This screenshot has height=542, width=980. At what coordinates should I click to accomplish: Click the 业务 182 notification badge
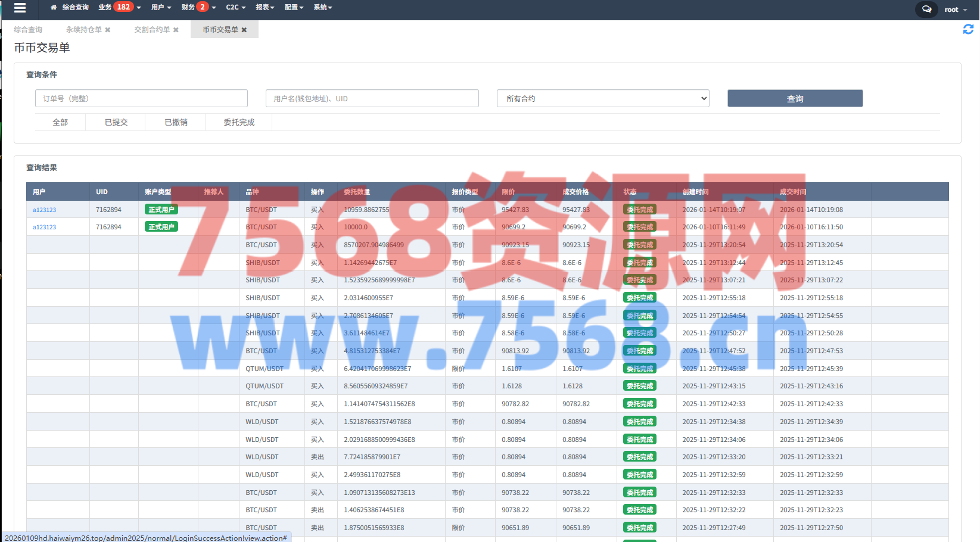[123, 7]
